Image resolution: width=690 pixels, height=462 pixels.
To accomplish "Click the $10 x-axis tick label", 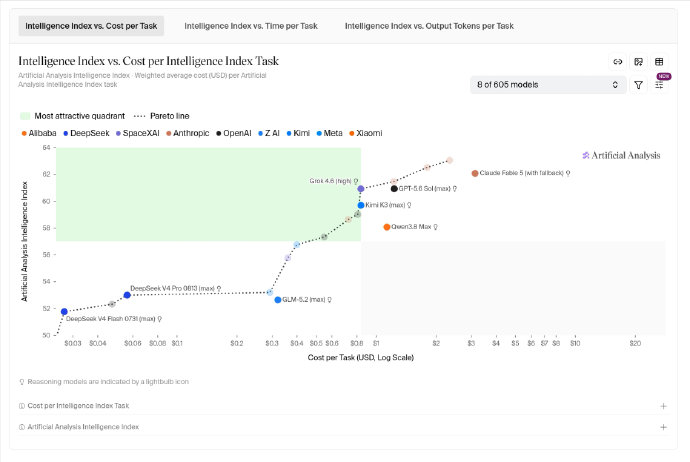I will tap(575, 343).
